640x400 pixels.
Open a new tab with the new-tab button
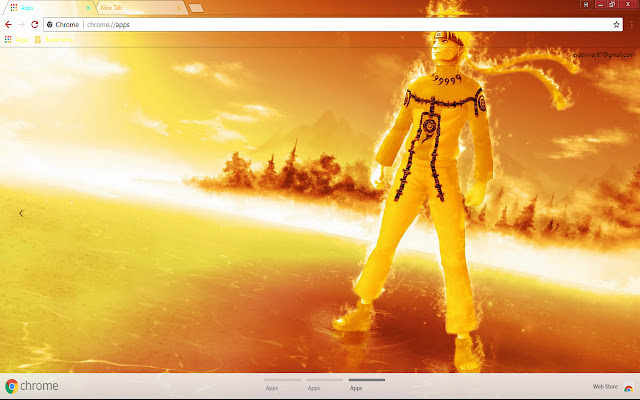[x=196, y=8]
